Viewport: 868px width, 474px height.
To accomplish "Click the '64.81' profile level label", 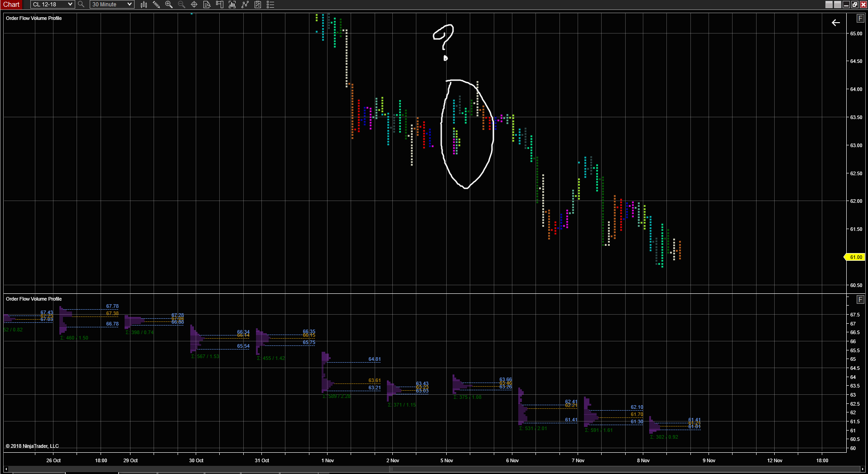I will (375, 359).
